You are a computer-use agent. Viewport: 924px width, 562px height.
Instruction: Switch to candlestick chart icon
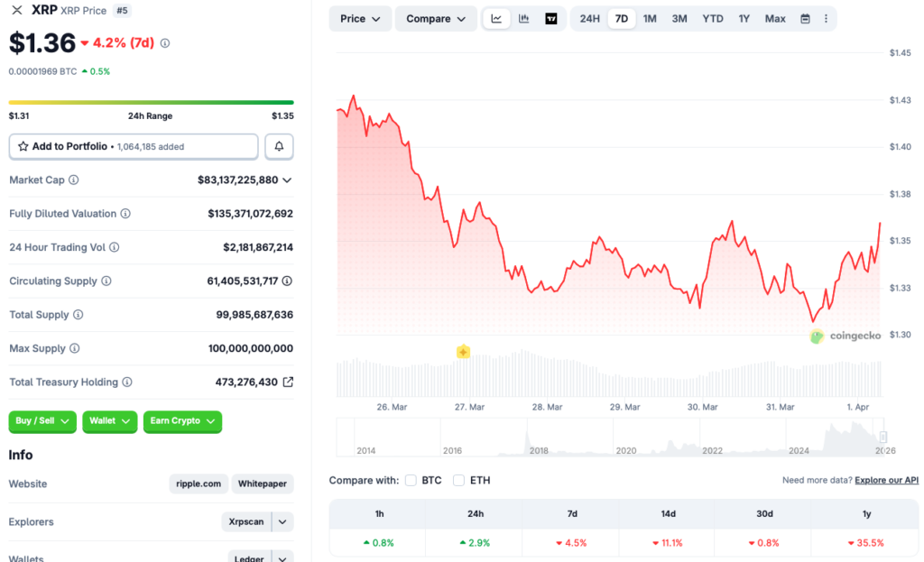[524, 18]
